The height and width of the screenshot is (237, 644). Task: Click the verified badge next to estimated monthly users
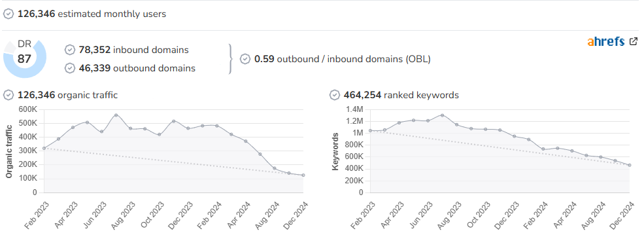pos(8,14)
